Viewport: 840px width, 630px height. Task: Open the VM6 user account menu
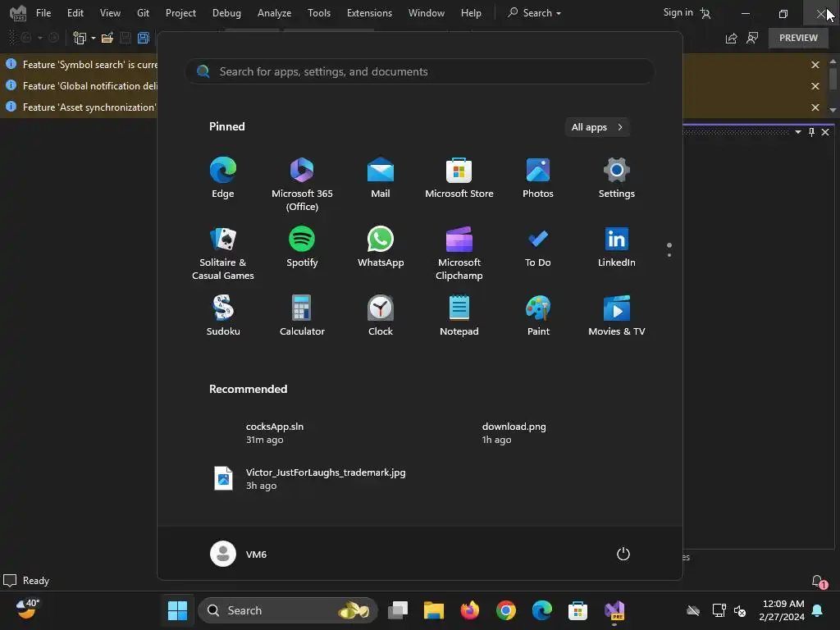point(239,554)
